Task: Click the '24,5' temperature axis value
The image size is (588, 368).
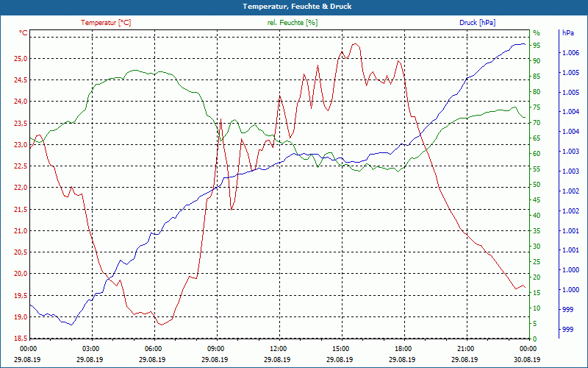Action: [x=21, y=80]
